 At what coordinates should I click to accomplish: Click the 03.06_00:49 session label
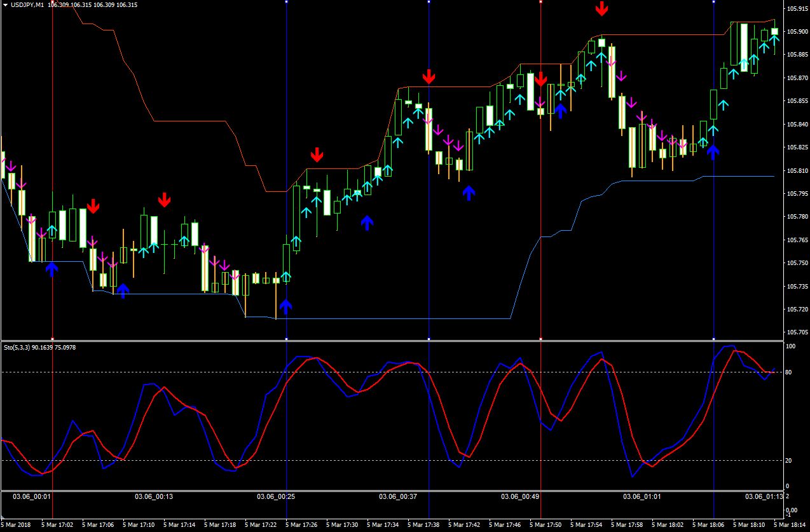(x=520, y=496)
